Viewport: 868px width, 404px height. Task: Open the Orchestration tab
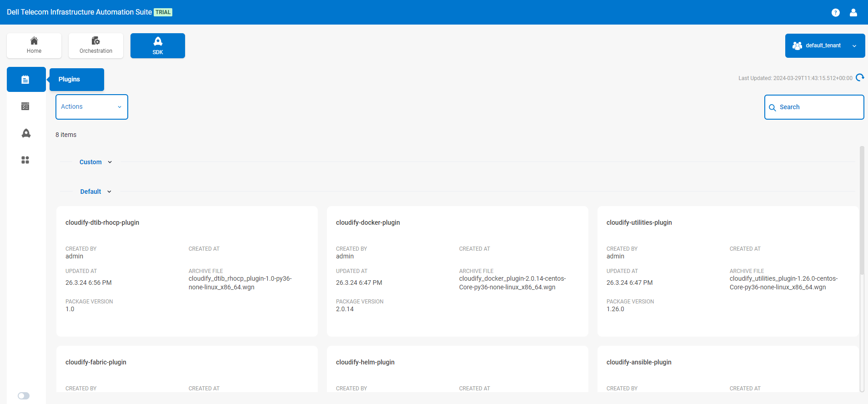(x=96, y=45)
